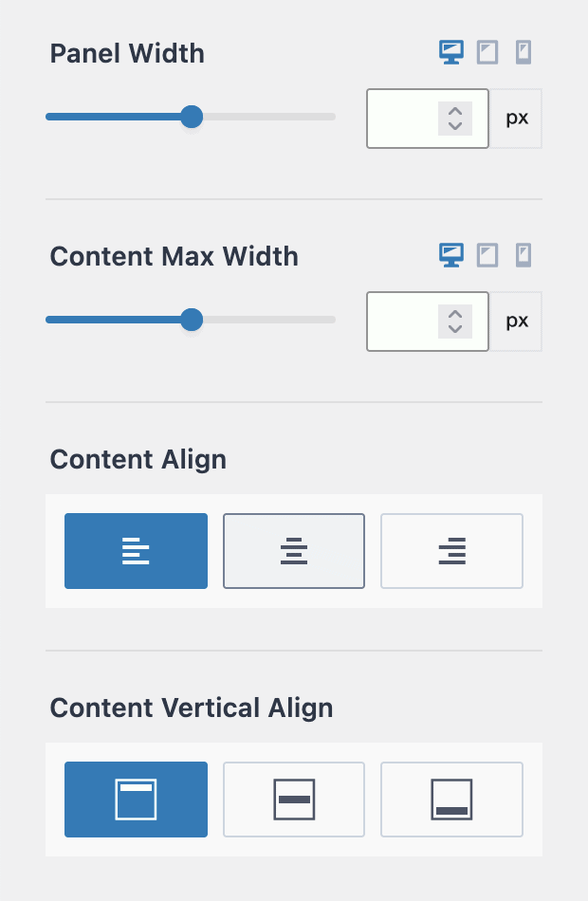
Task: Select mobile device icon for Content Max Width
Action: click(x=523, y=255)
